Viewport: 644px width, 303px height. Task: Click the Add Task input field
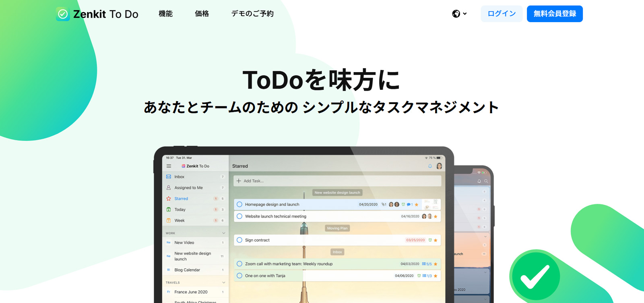(337, 181)
